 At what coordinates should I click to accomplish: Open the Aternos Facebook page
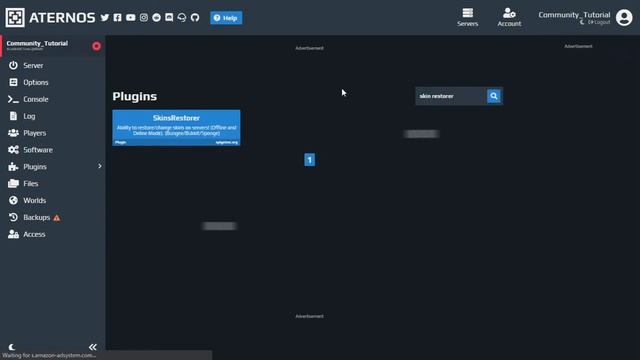[x=118, y=18]
